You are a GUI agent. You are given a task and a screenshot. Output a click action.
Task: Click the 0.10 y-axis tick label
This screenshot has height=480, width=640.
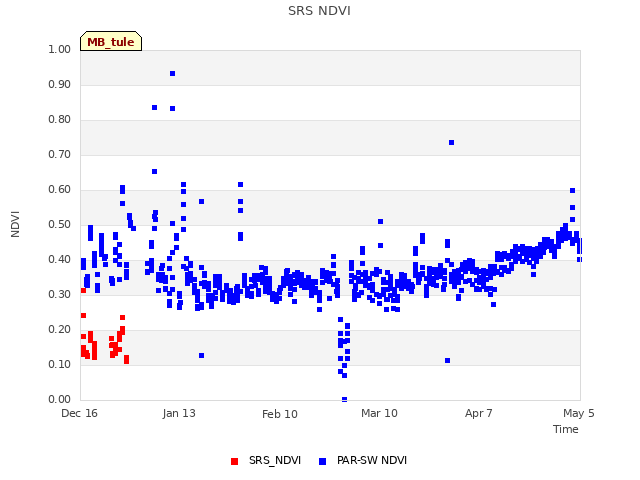59,364
